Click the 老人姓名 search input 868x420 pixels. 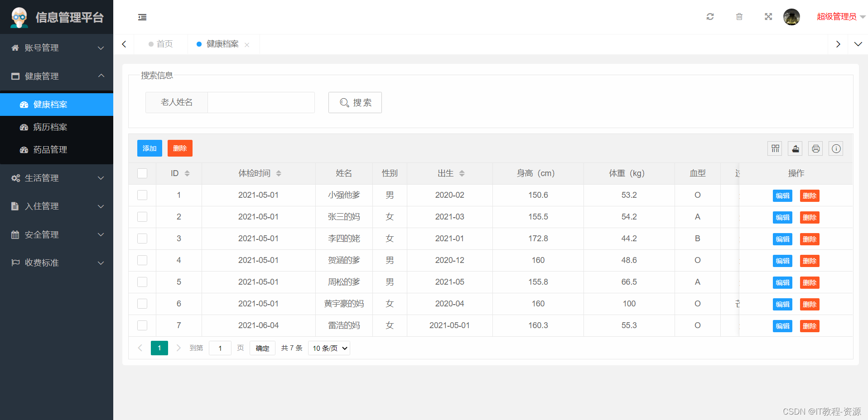[x=261, y=103]
